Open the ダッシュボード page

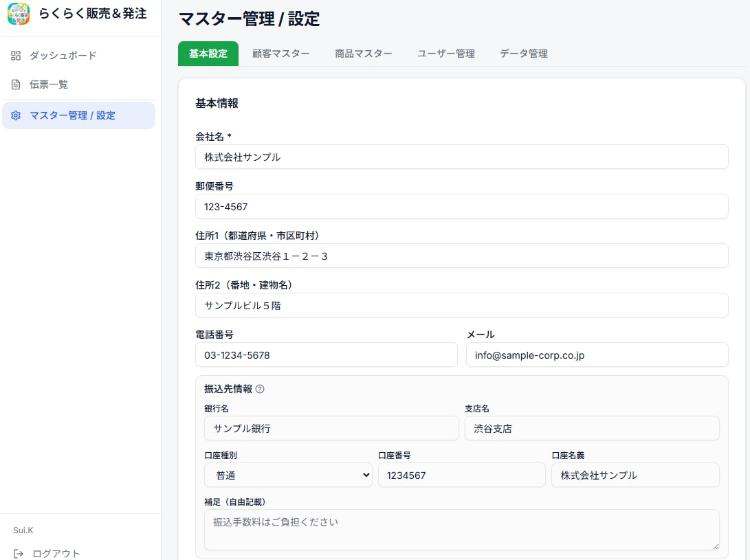78,56
